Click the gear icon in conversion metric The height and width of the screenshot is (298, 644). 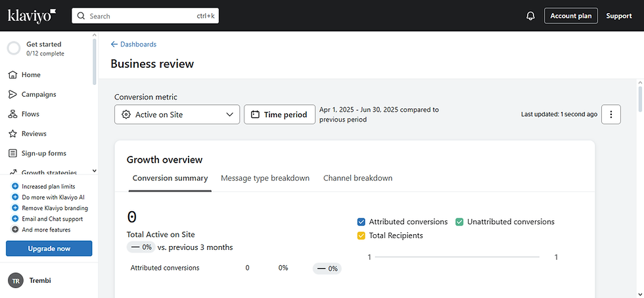tap(126, 114)
